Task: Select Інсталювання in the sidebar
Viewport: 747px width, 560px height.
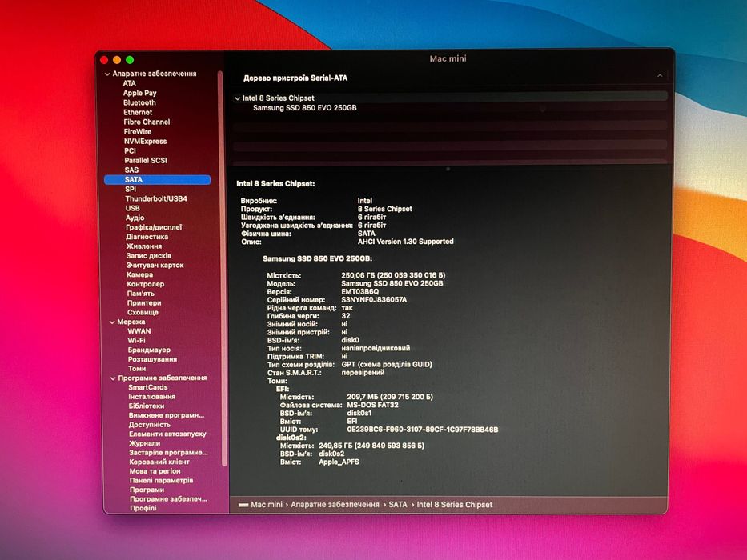Action: 152,397
